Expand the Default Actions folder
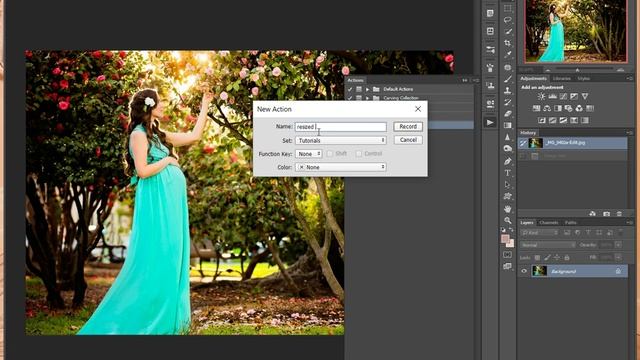640x360 pixels. point(367,89)
